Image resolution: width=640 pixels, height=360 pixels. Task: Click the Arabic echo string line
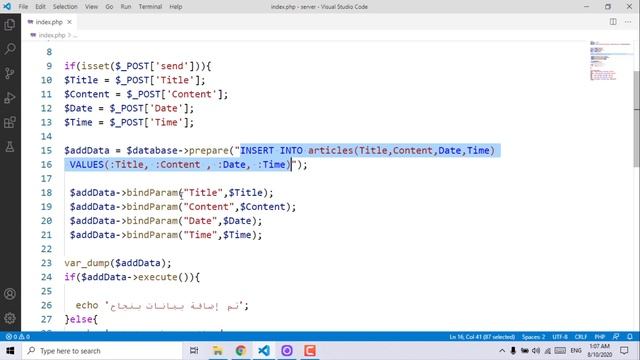(162, 305)
